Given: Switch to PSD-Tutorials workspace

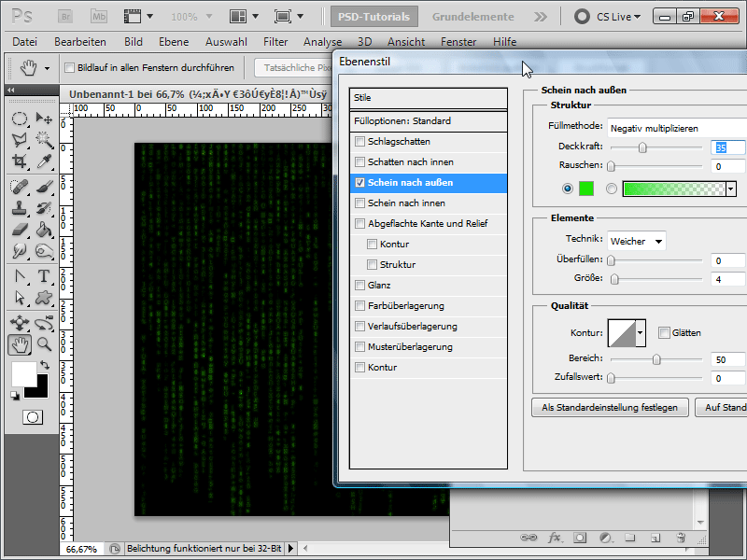Looking at the screenshot, I should click(x=374, y=17).
